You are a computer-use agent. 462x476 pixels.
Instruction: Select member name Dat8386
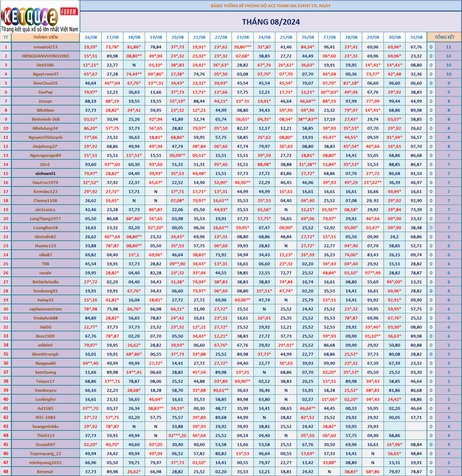point(46,65)
